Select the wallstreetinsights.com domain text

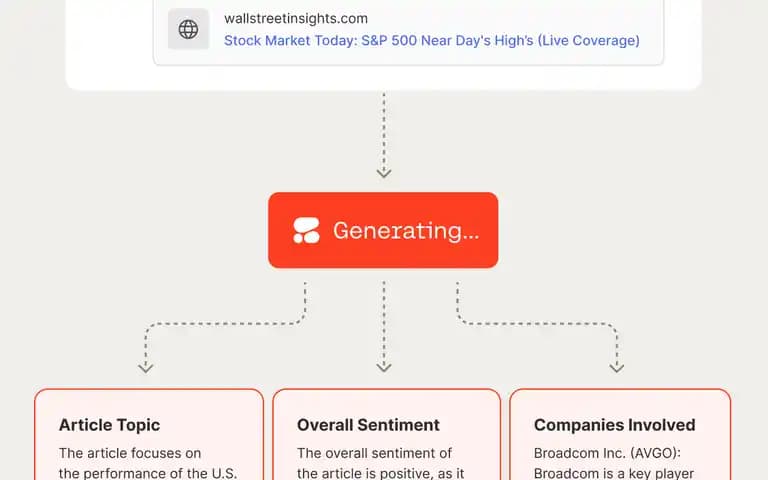[x=296, y=19]
